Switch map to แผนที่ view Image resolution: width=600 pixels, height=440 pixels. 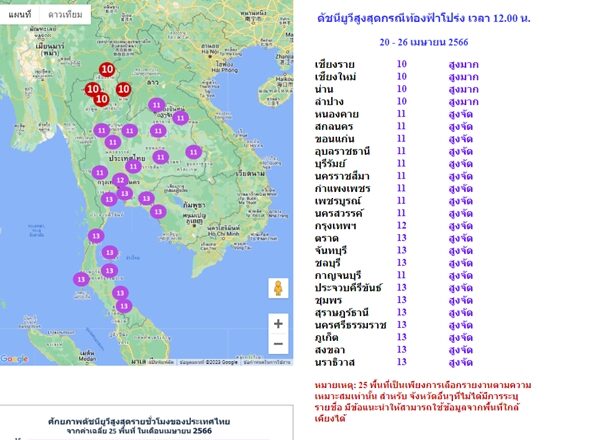(20, 15)
